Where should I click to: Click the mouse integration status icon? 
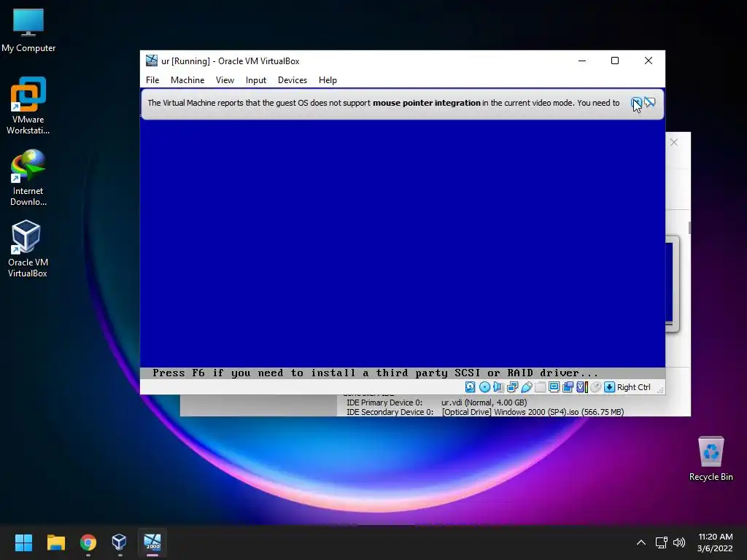(595, 387)
